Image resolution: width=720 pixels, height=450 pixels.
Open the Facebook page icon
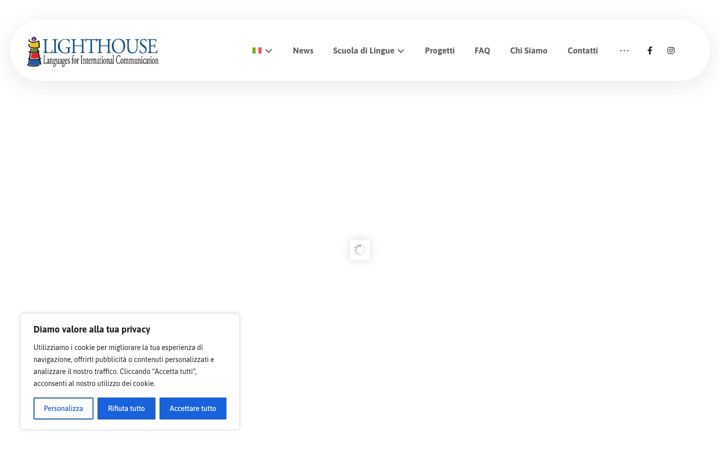(650, 51)
